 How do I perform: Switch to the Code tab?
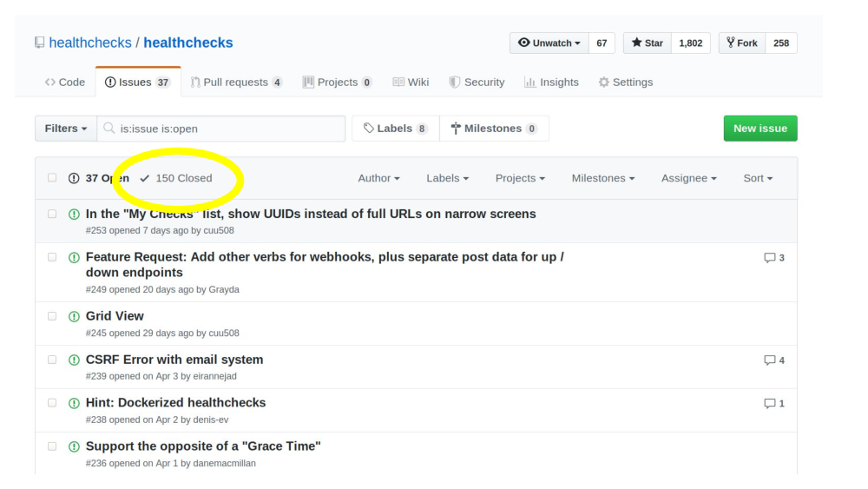tap(65, 82)
